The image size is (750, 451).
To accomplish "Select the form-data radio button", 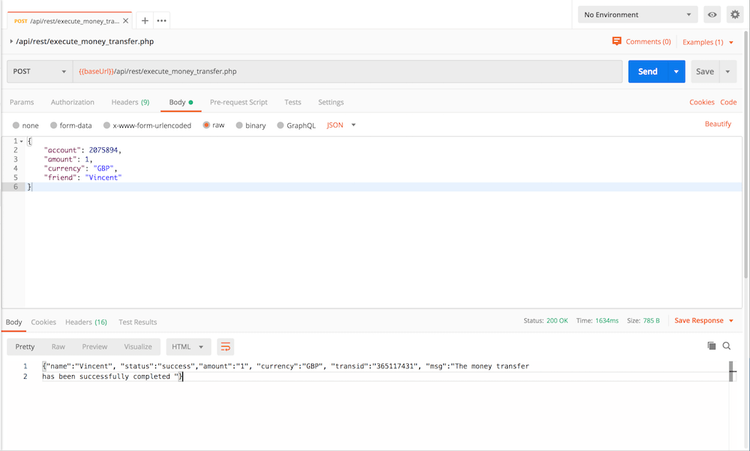I will 54,125.
